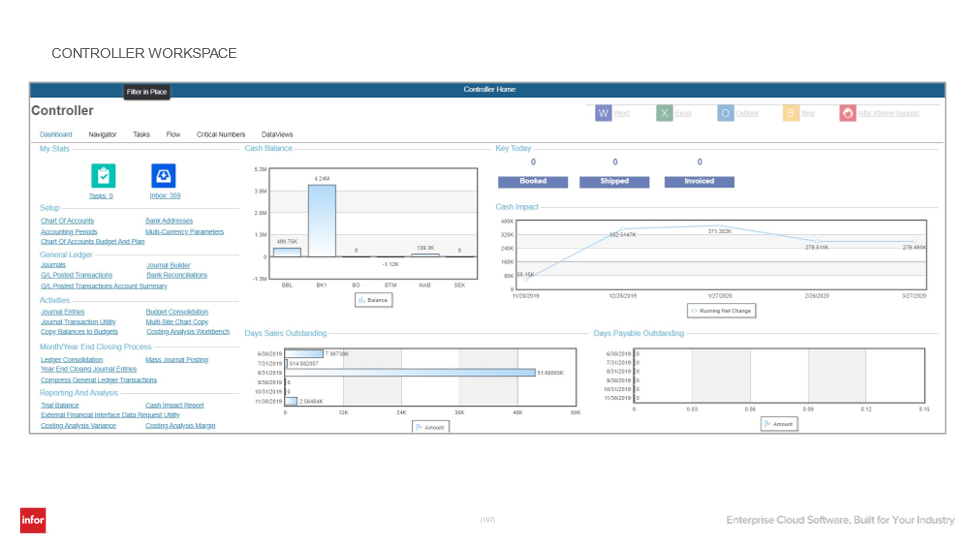This screenshot has width=975, height=548.
Task: Click the 8/31/2019 bar in Days Sales Outstanding
Action: coord(410,373)
